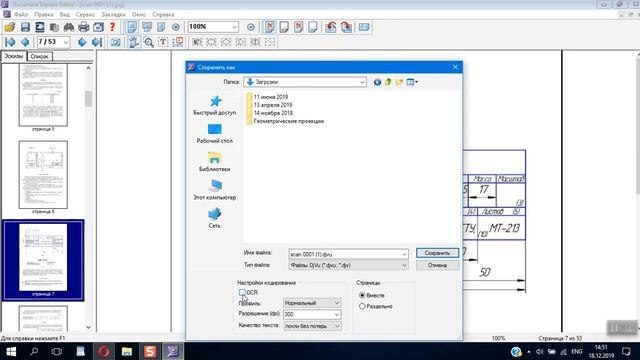
Task: Click the Отмена button
Action: [x=437, y=265]
